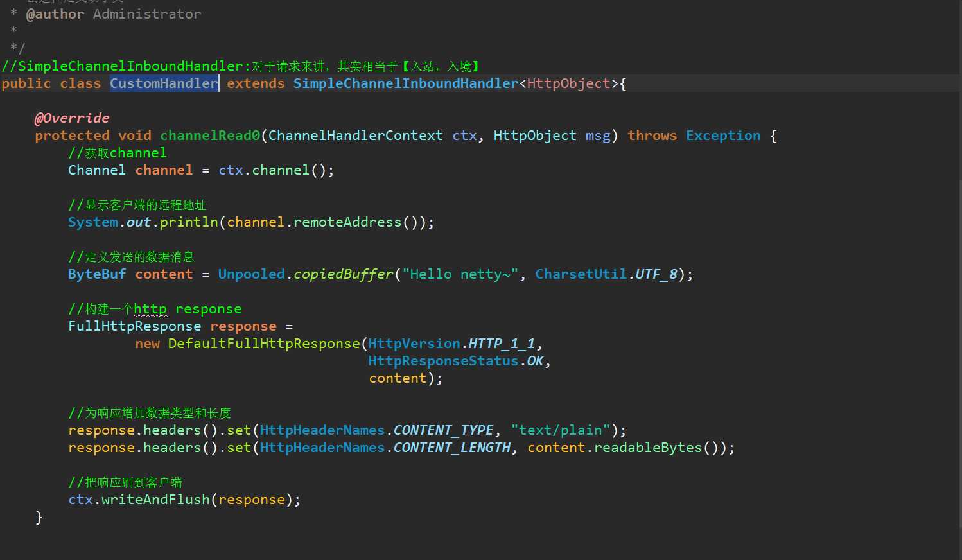Click the 'new' keyword
The height and width of the screenshot is (560, 962).
[x=147, y=344]
